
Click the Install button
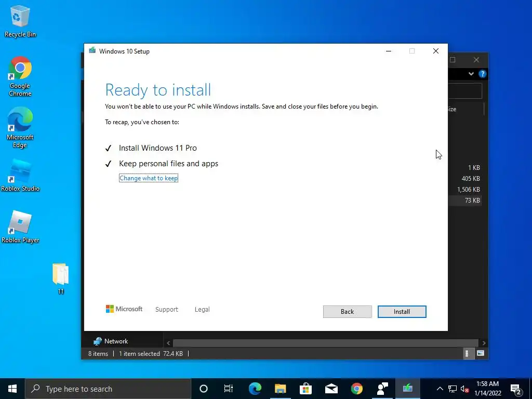tap(402, 312)
